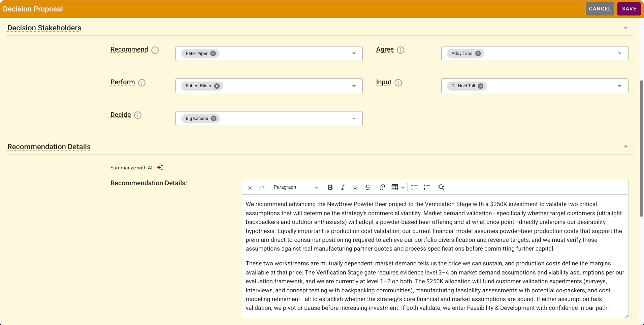Insert a table using the table icon
This screenshot has width=644, height=325.
(x=395, y=188)
